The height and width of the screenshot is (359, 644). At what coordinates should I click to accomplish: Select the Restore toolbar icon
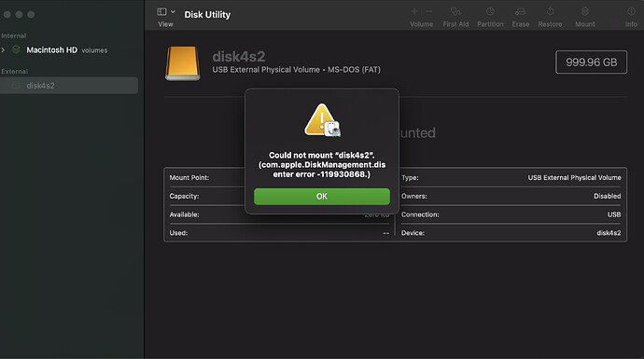(x=550, y=12)
